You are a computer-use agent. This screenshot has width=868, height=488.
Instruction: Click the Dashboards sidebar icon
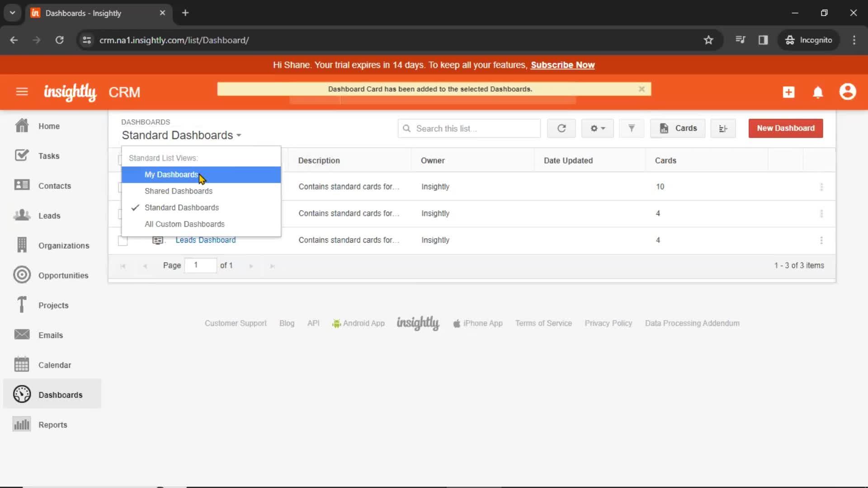tap(21, 394)
